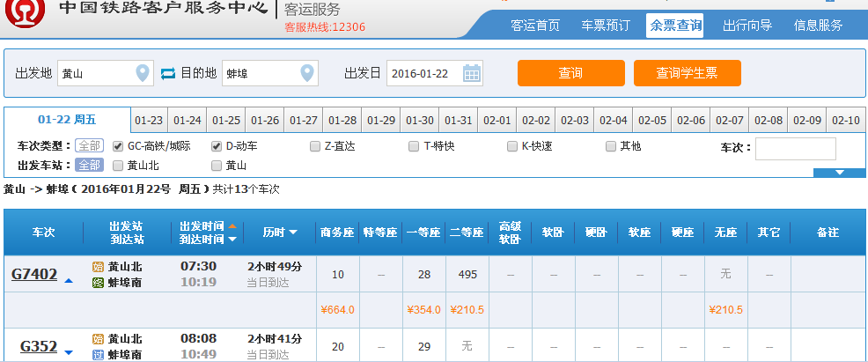Click the 二等座 column header
The height and width of the screenshot is (362, 868).
click(x=467, y=233)
